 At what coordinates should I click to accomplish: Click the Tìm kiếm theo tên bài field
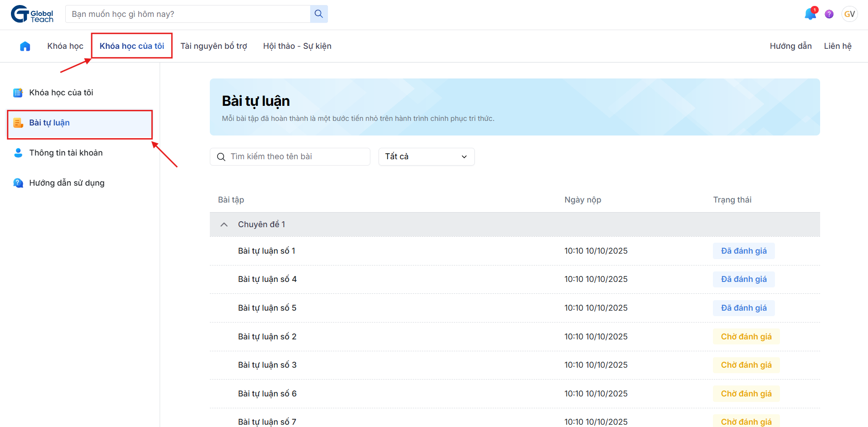pyautogui.click(x=296, y=156)
